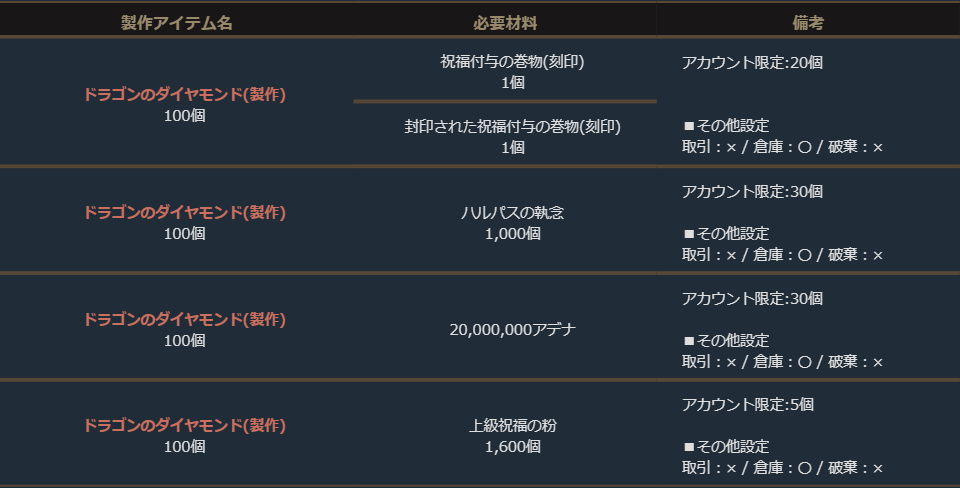Screen dimensions: 960x488
Task: Open ドラゴンのダイヤモンド(製作) in the 祝福付与の巻物 row
Action: pos(185,95)
